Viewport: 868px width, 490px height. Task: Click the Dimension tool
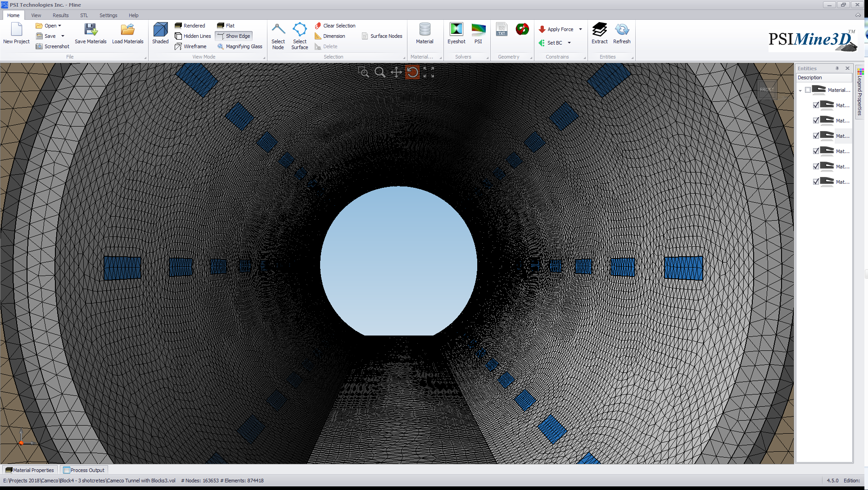(330, 36)
